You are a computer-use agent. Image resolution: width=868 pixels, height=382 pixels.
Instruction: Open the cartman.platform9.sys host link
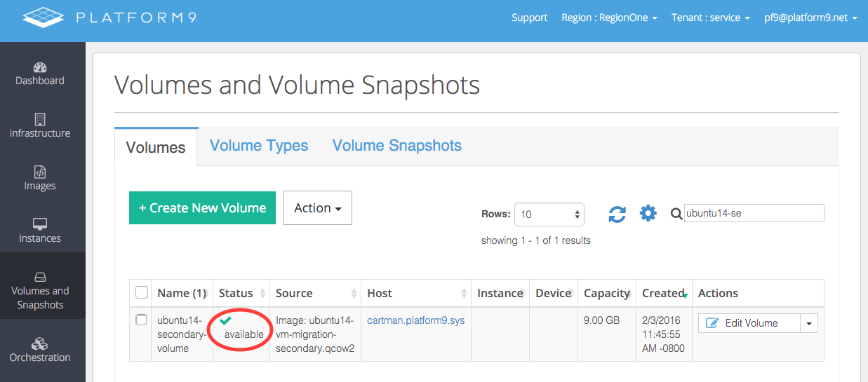pyautogui.click(x=415, y=320)
